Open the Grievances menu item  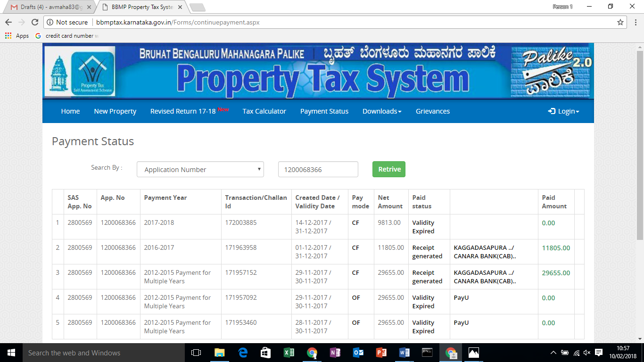432,111
